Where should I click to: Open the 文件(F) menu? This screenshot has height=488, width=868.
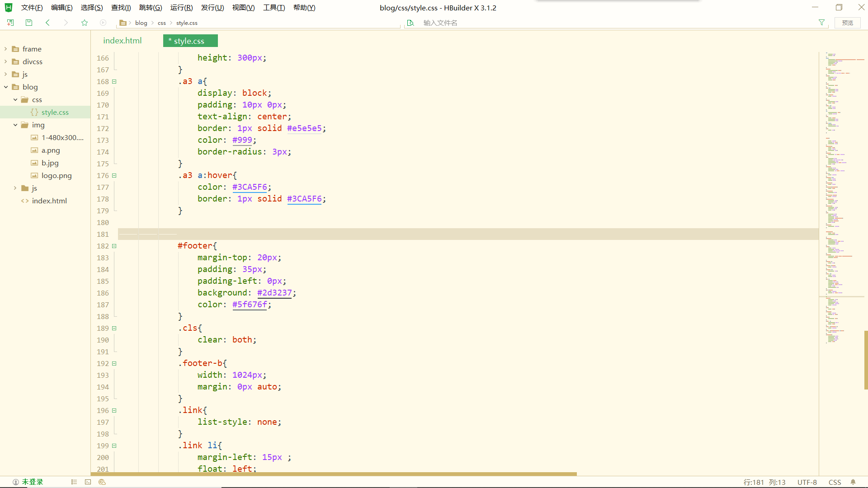[32, 8]
